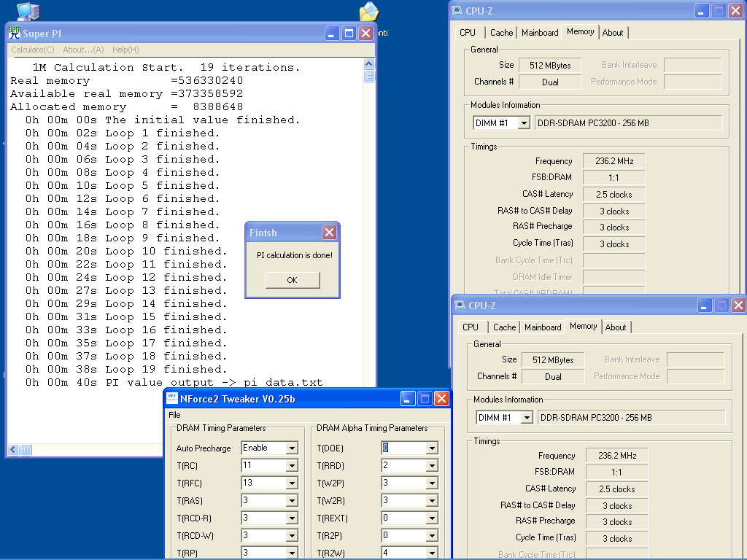Click the Frequency 236.2 MHz value in upper CPU-Z

pos(614,161)
